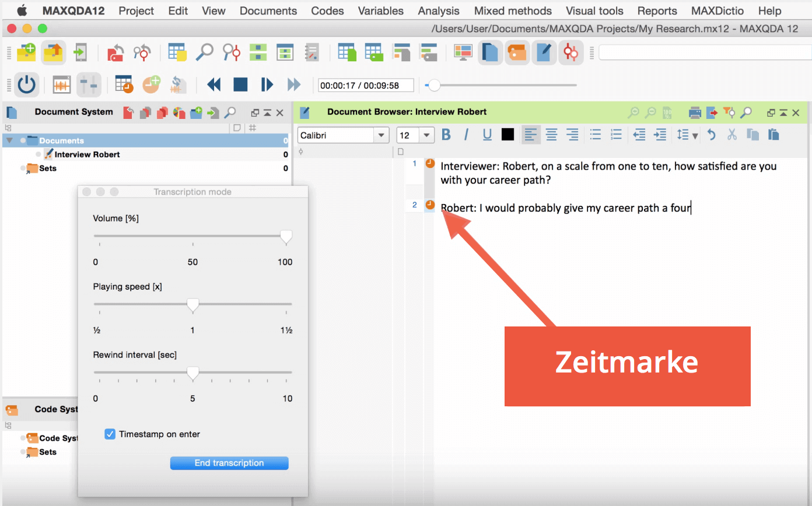Click the paste clipboard icon
Image resolution: width=812 pixels, height=506 pixels.
[773, 135]
